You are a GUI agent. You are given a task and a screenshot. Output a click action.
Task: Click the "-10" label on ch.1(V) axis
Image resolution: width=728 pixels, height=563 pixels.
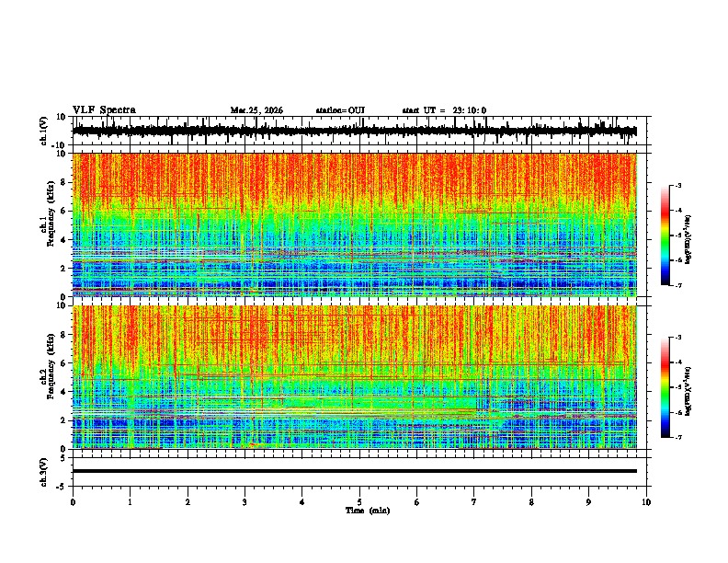pyautogui.click(x=59, y=145)
